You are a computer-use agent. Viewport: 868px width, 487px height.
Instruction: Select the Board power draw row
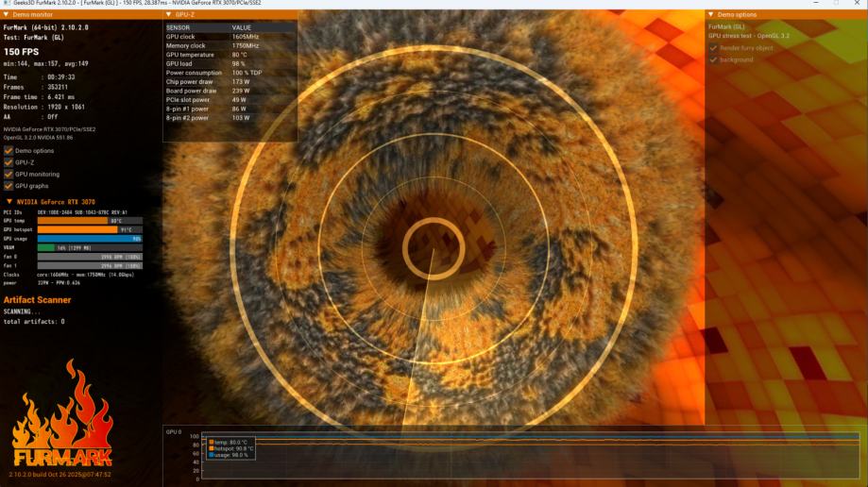click(x=230, y=91)
